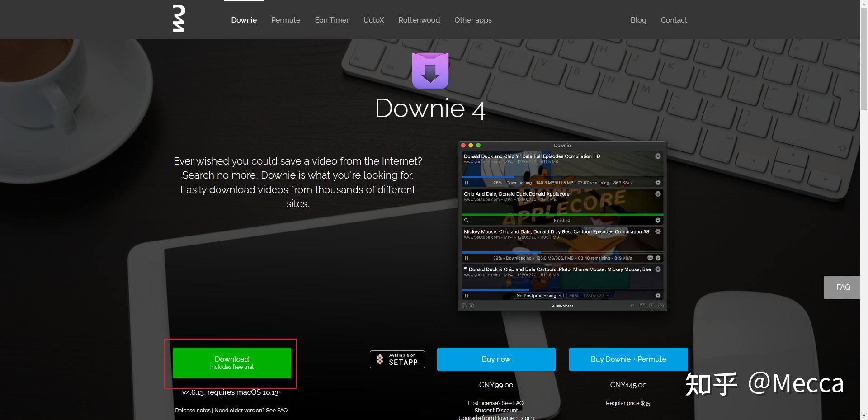The image size is (868, 420).
Task: Open settings gear for Donald Duck Compilation download
Action: (658, 183)
